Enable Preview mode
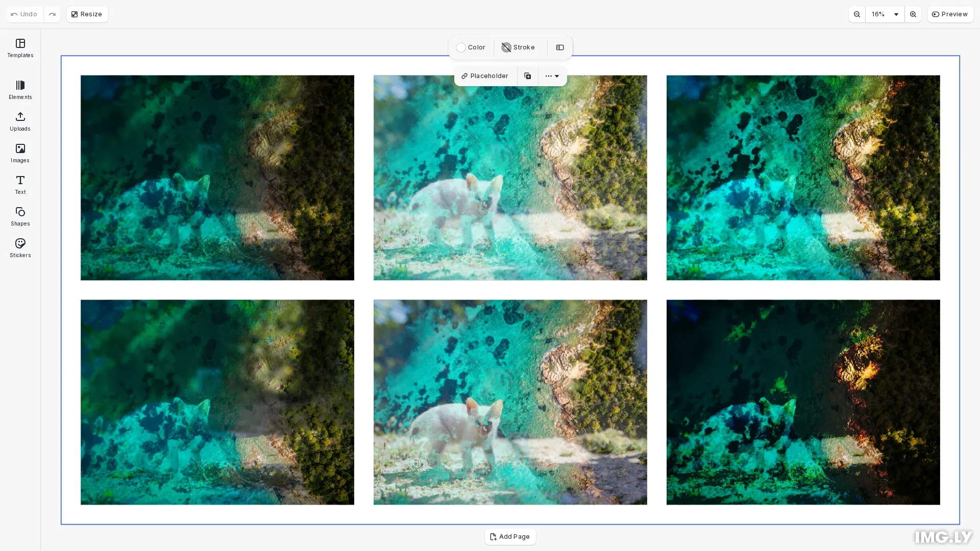Image resolution: width=980 pixels, height=551 pixels. (949, 14)
